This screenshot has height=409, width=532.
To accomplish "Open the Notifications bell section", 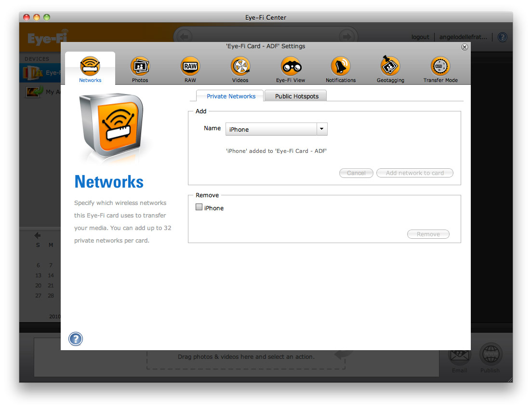I will [341, 69].
